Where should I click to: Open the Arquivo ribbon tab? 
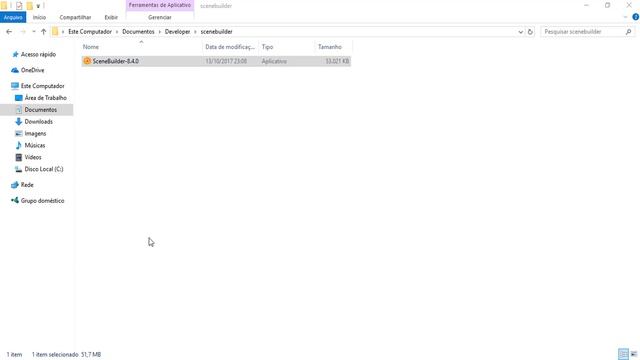[x=13, y=17]
